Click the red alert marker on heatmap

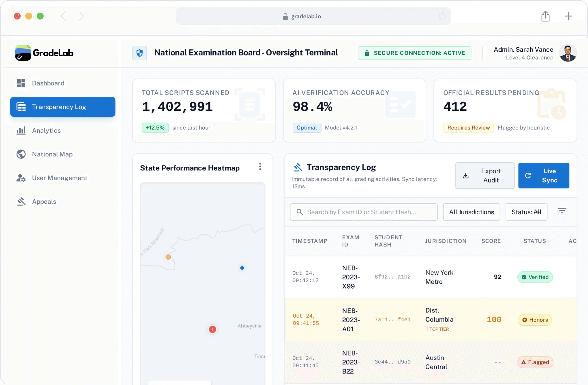pyautogui.click(x=212, y=329)
